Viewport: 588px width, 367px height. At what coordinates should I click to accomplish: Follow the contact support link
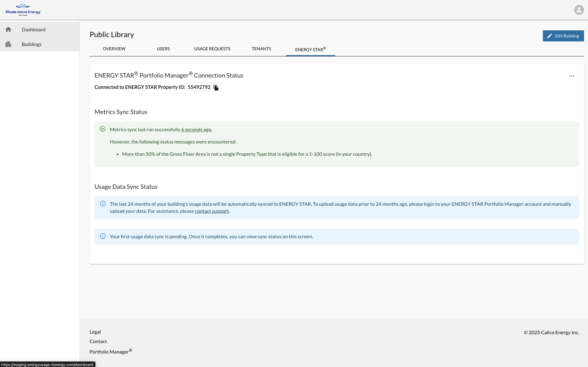212,211
